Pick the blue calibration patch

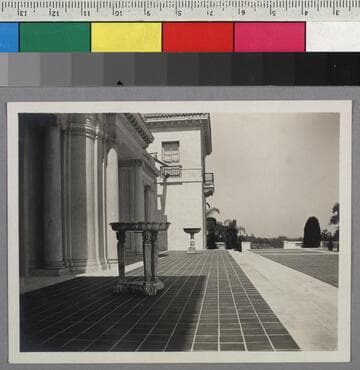coord(9,37)
